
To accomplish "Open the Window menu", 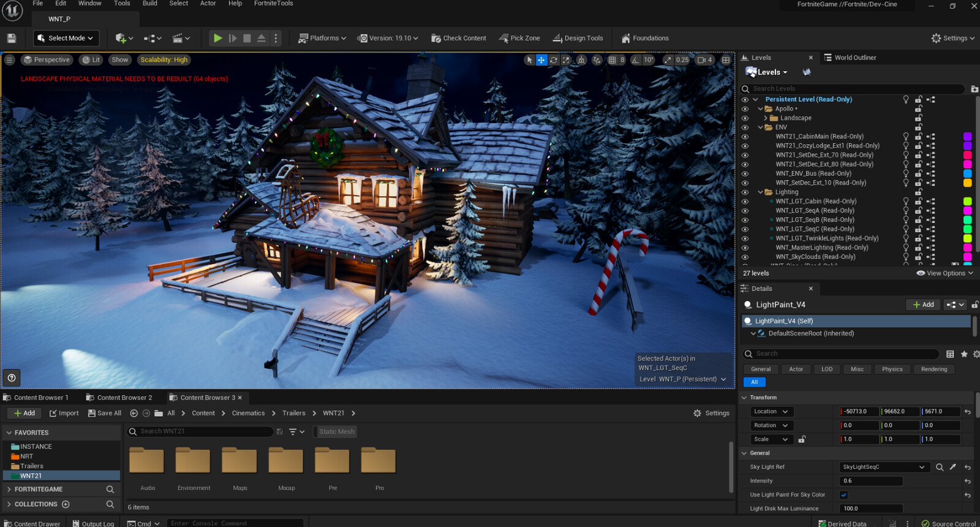I will click(x=90, y=4).
